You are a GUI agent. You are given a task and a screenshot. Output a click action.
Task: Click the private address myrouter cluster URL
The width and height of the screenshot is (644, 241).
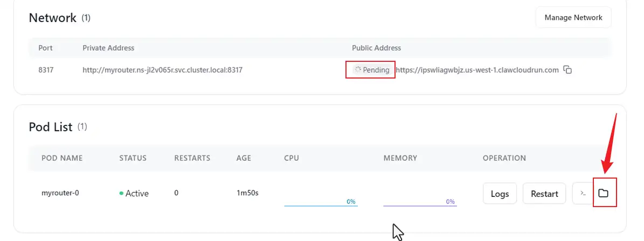coord(162,70)
